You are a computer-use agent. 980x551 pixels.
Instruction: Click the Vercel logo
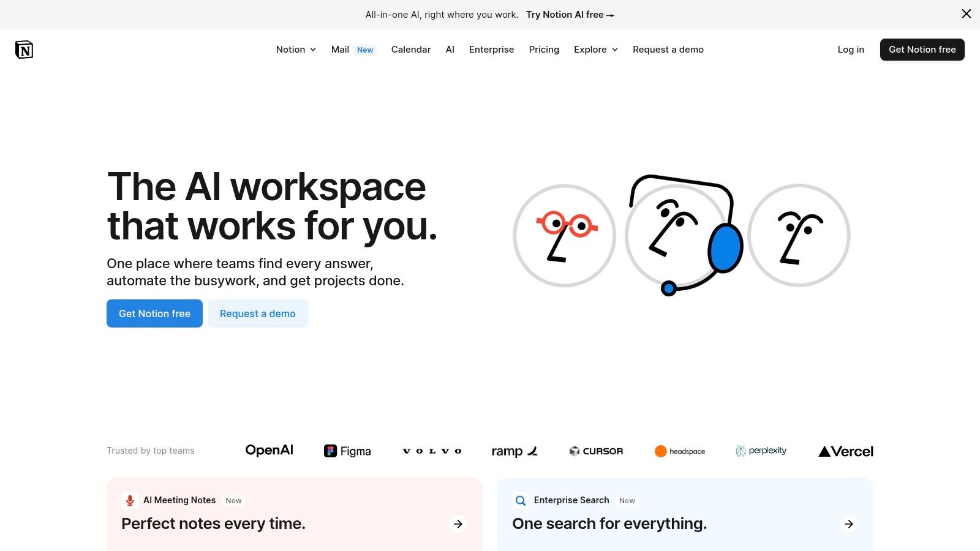(x=846, y=451)
